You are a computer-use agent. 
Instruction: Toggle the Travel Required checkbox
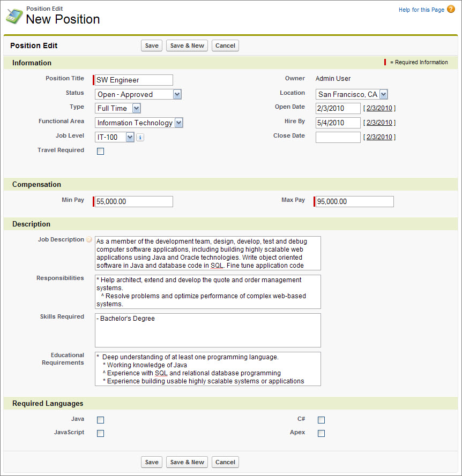100,151
